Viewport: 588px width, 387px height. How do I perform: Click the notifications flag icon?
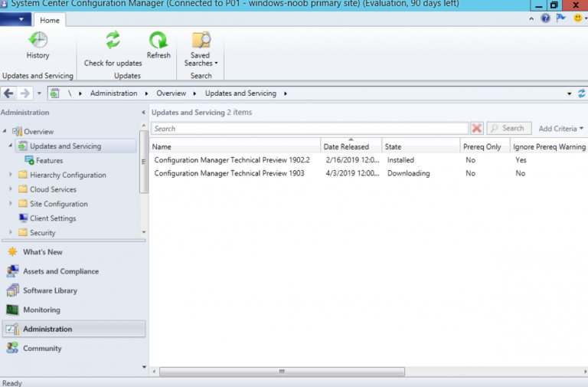click(x=561, y=18)
